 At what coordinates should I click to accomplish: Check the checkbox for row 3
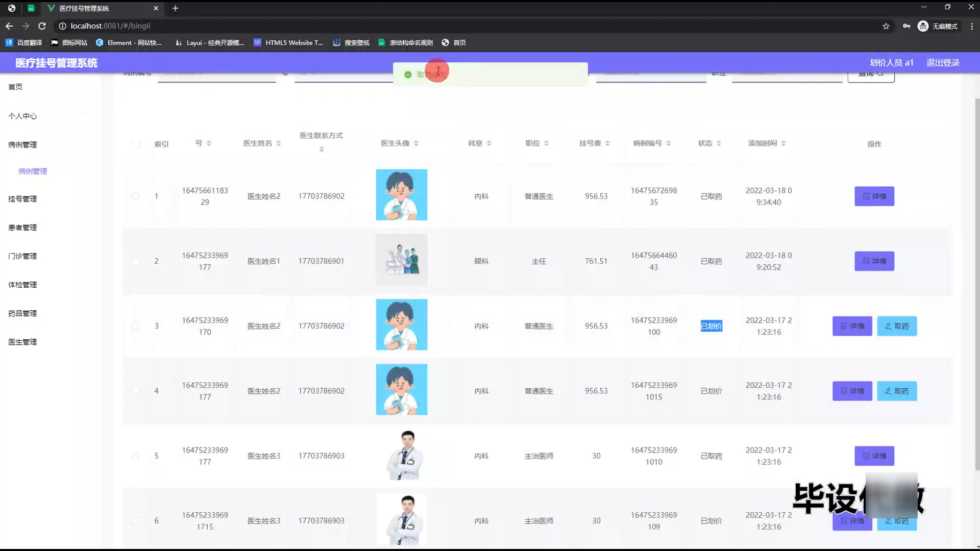coord(135,326)
